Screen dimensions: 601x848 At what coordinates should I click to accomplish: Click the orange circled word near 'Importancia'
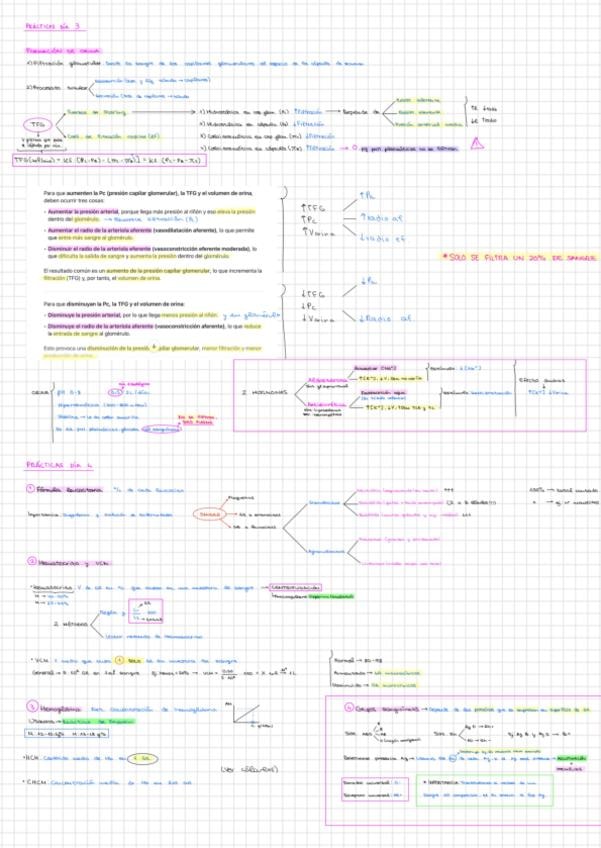209,514
